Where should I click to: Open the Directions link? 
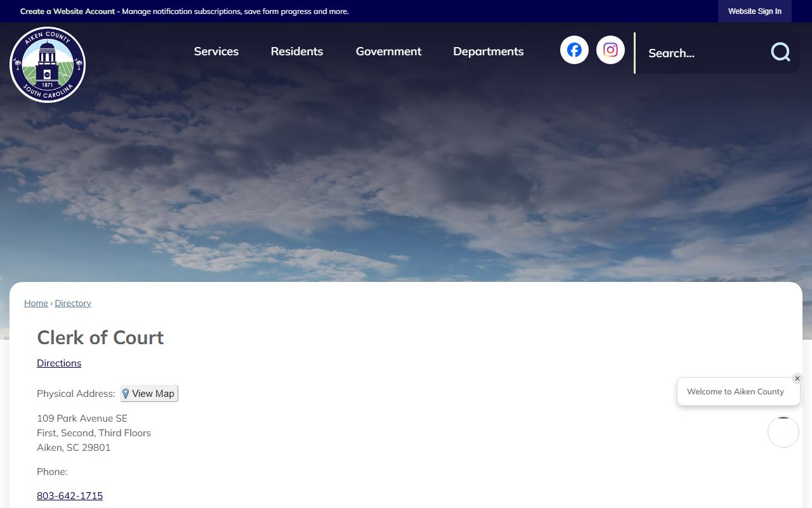click(59, 363)
